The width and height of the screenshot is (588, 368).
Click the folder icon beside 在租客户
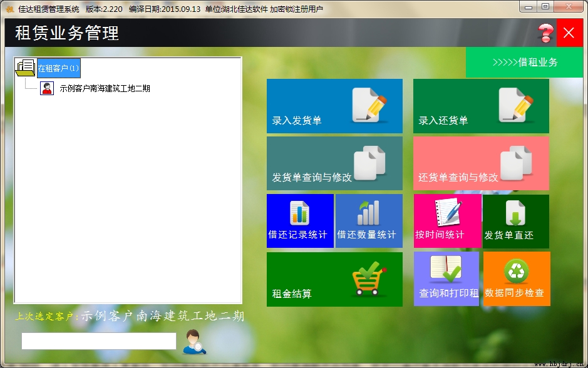click(26, 68)
